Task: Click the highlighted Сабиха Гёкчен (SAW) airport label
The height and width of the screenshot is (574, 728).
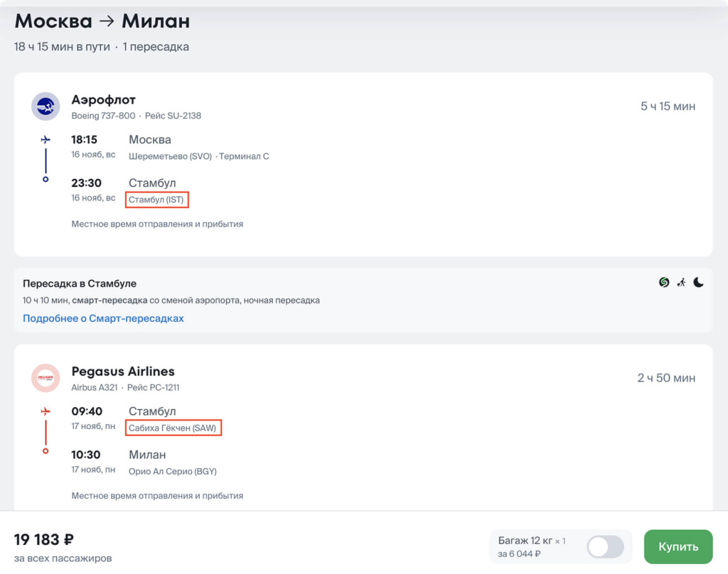Action: [x=174, y=428]
